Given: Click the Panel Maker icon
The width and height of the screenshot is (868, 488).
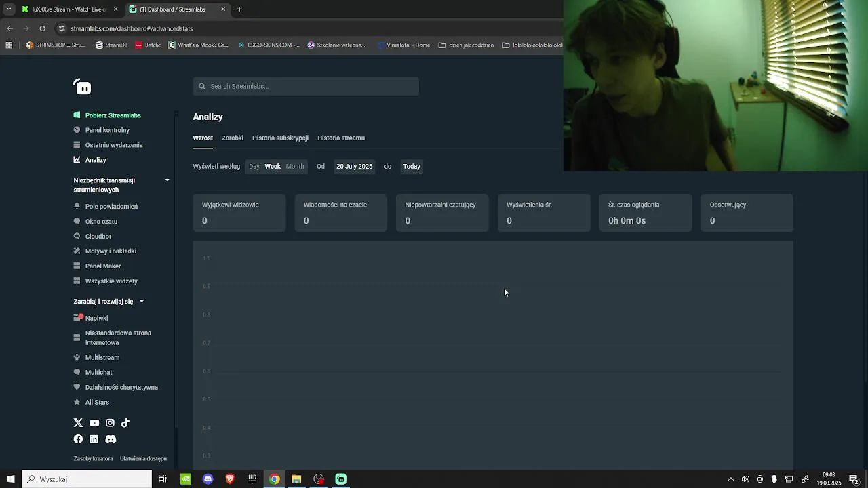Looking at the screenshot, I should [77, 266].
